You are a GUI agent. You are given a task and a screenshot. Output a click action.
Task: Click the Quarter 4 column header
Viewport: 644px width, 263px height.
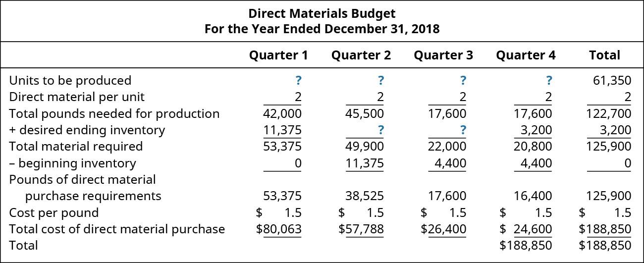526,55
